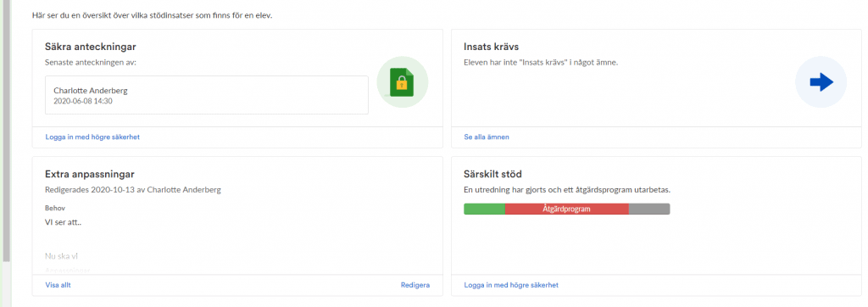Click the Redigerades 2020-10-13 av Charlotte Anderberg text
The width and height of the screenshot is (868, 307).
tap(133, 190)
